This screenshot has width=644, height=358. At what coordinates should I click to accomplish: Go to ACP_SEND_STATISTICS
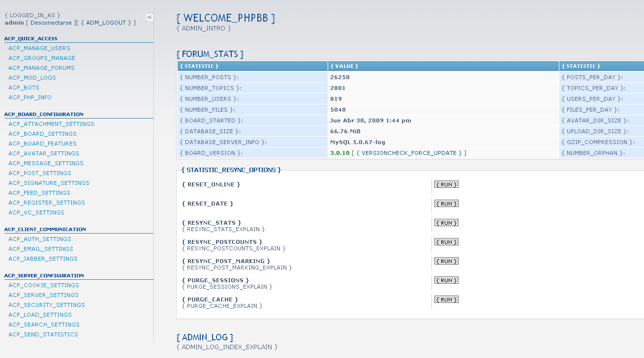43,334
